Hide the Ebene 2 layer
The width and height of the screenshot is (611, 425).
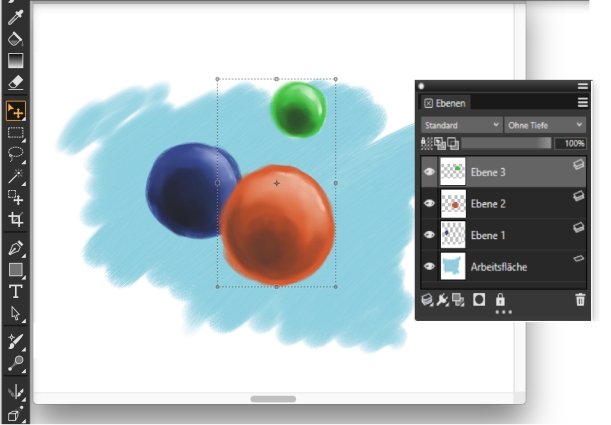[x=429, y=203]
